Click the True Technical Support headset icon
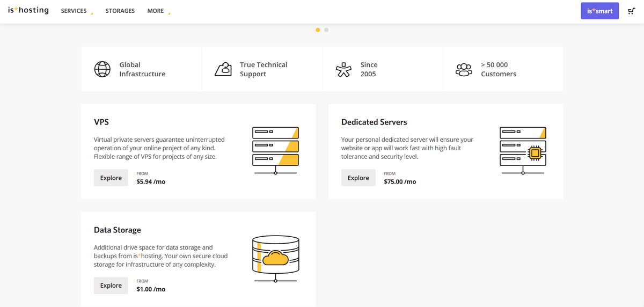The image size is (644, 307). pos(223,69)
